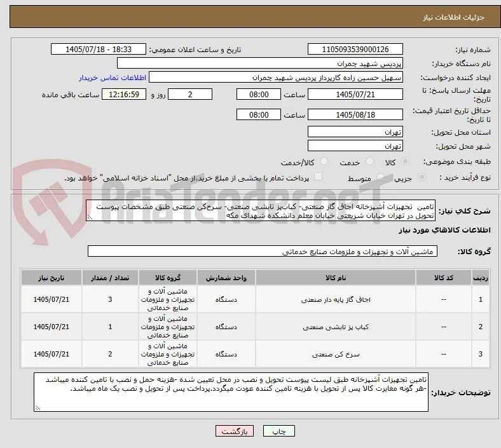Select the خدمت radio button
Viewport: 501px width, 448px height.
pos(369,161)
